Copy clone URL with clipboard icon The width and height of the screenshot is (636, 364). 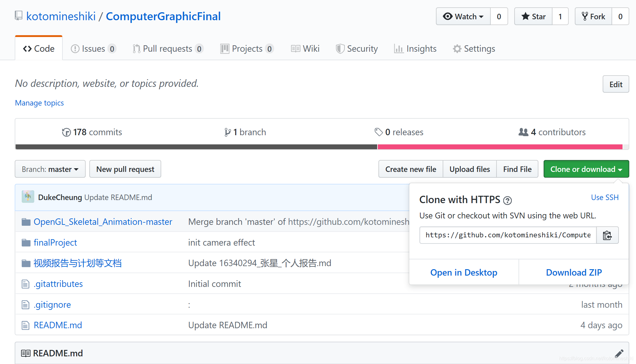pyautogui.click(x=607, y=235)
